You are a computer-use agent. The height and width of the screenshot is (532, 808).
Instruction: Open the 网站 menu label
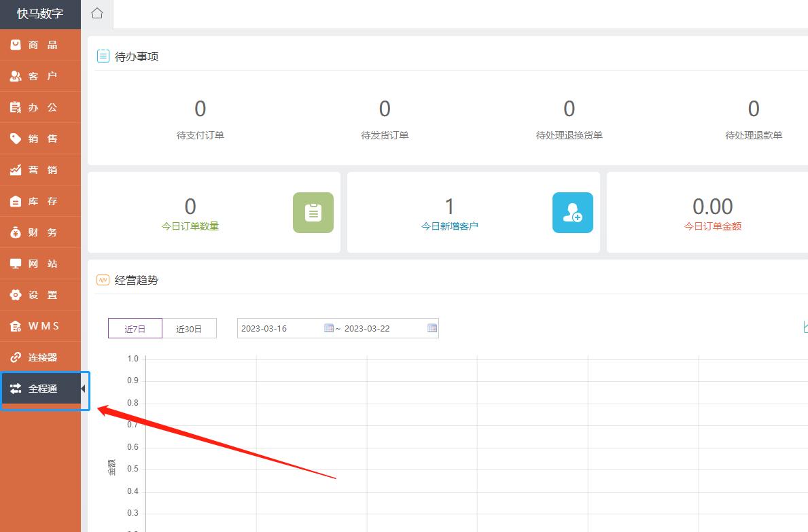click(43, 264)
